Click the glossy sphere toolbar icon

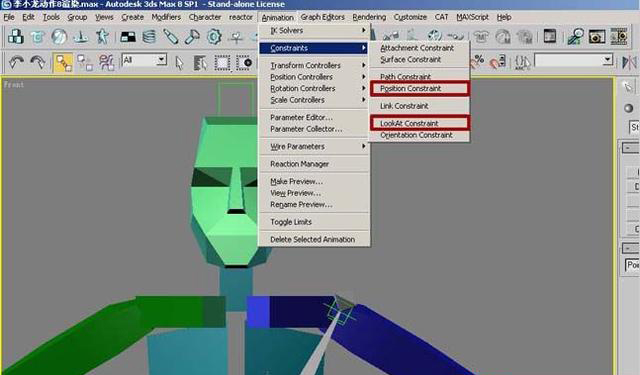coord(59,37)
